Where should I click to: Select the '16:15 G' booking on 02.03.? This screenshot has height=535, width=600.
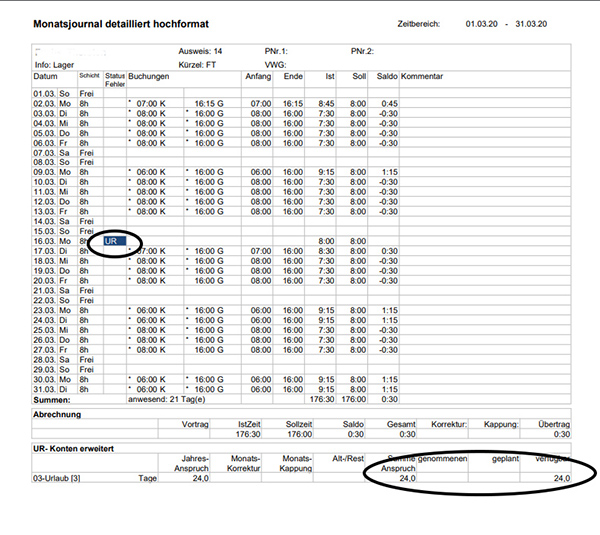(209, 104)
